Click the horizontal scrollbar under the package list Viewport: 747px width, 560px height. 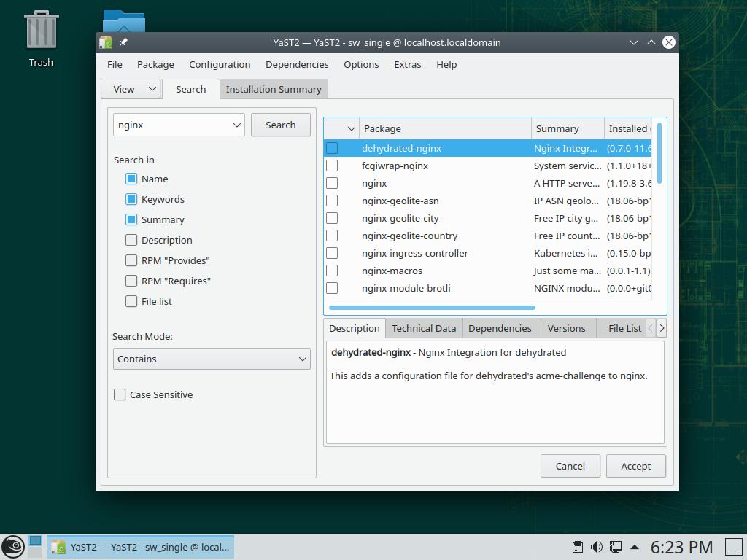[x=432, y=308]
